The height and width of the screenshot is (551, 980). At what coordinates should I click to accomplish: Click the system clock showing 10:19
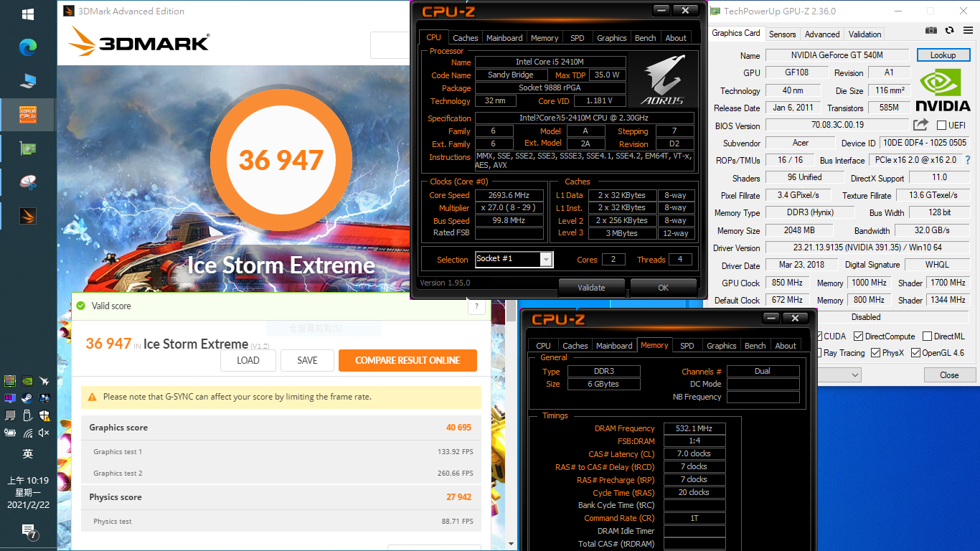pos(28,481)
